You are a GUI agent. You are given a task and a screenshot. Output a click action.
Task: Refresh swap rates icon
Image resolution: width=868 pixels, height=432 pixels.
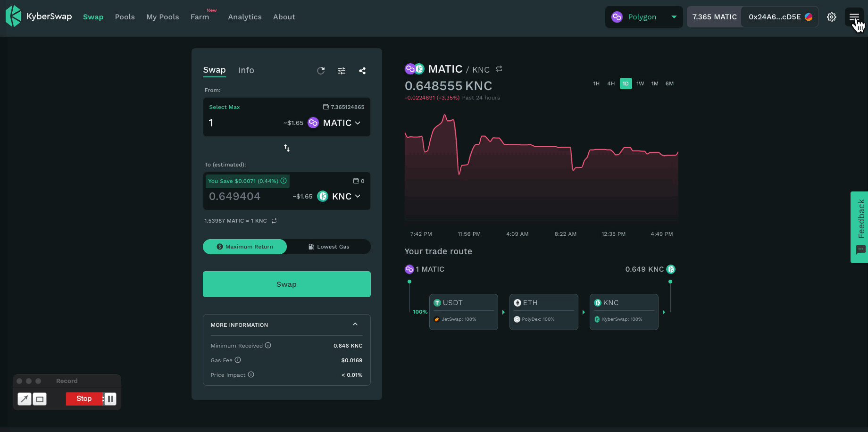321,71
